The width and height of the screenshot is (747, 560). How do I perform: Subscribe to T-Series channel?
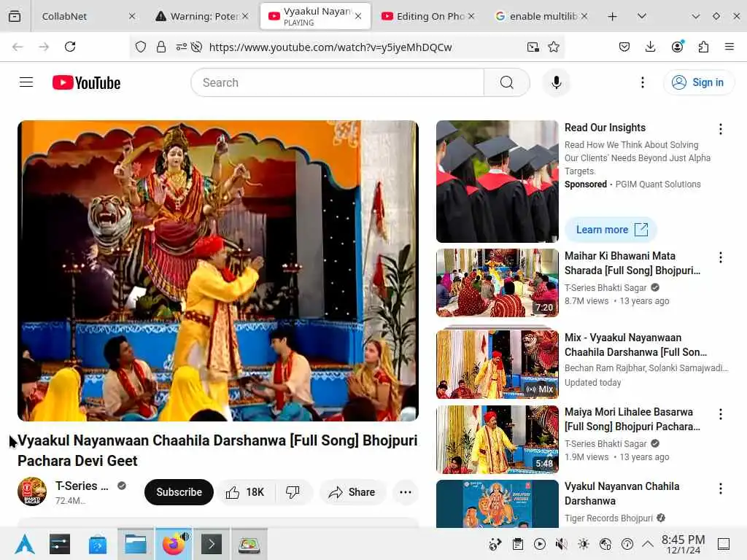(179, 492)
